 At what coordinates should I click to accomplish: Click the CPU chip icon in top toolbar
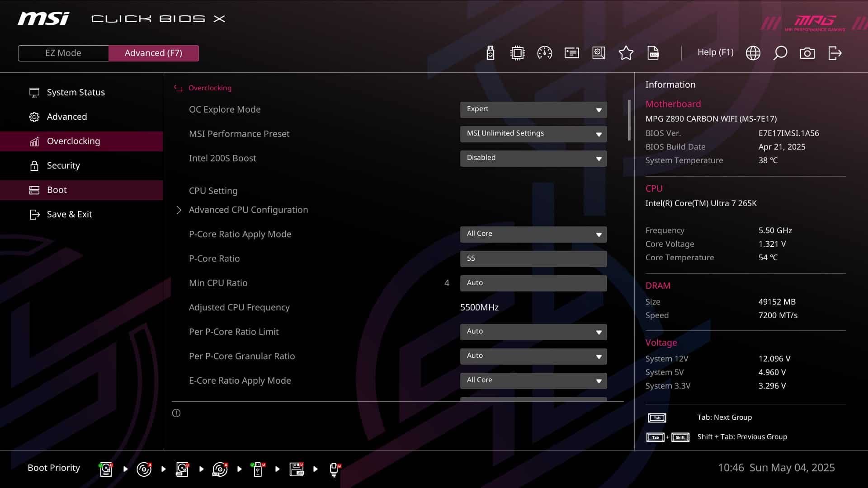(517, 53)
